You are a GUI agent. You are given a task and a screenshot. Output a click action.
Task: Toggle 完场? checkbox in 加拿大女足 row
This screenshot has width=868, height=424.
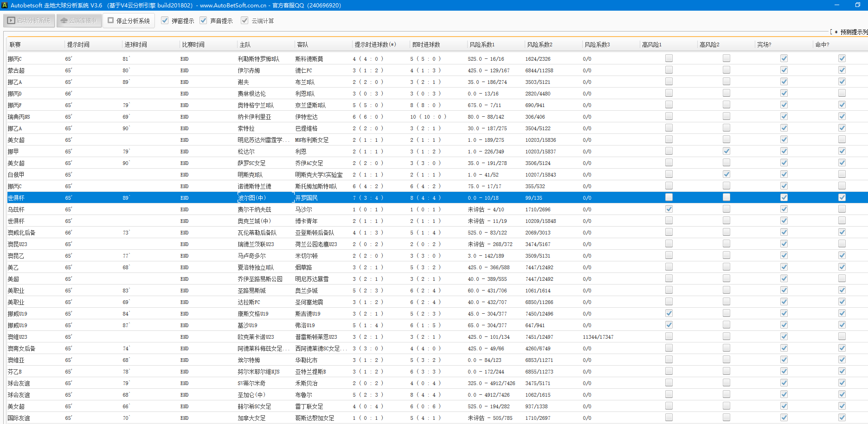pos(784,418)
